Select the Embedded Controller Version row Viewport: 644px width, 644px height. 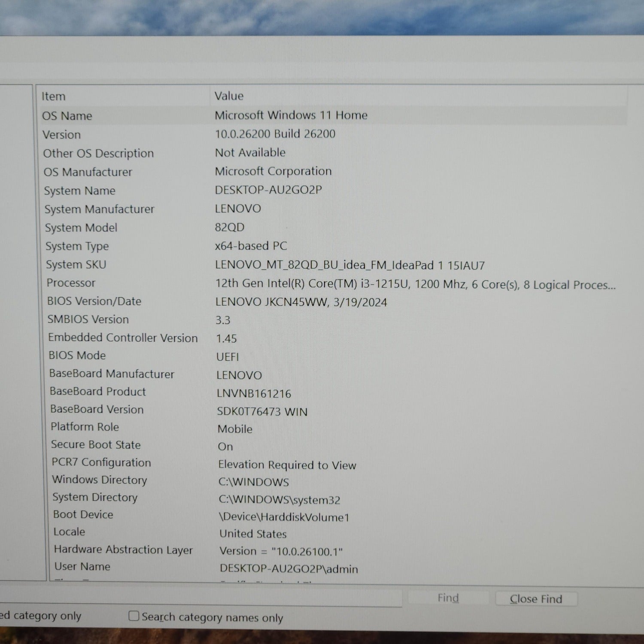pos(123,338)
